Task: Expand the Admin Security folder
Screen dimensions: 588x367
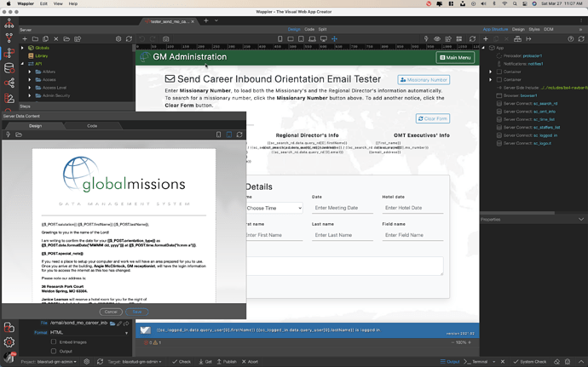Action: 30,95
